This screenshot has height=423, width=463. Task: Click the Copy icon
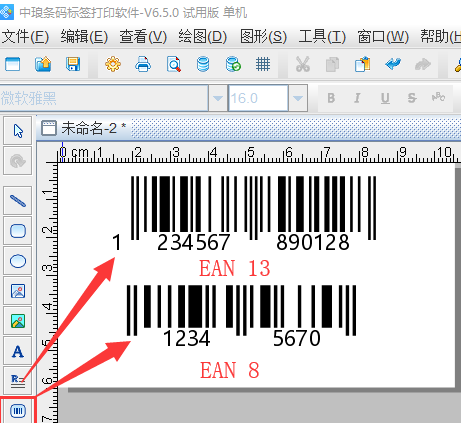(x=332, y=64)
